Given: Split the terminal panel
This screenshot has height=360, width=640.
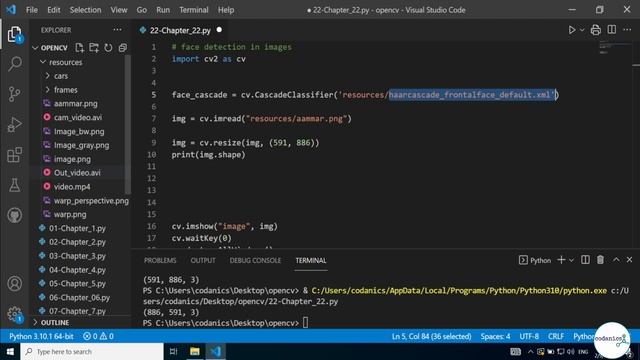Looking at the screenshot, I should (585, 260).
